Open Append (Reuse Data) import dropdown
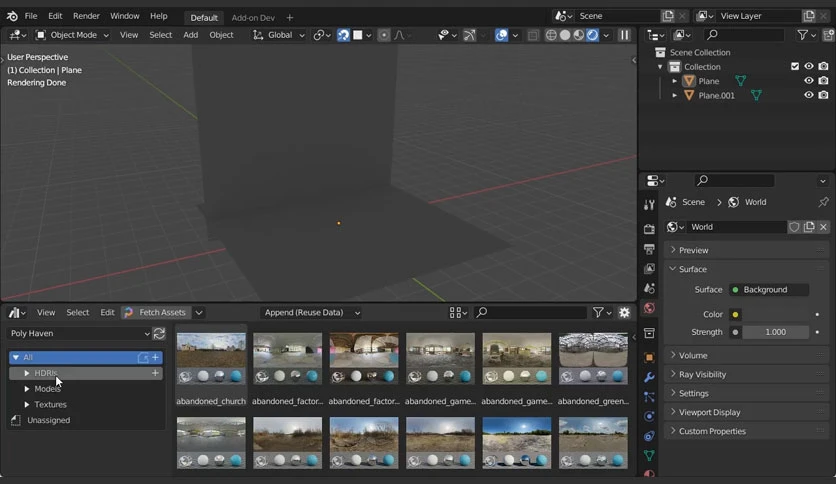This screenshot has height=484, width=836. pos(312,312)
